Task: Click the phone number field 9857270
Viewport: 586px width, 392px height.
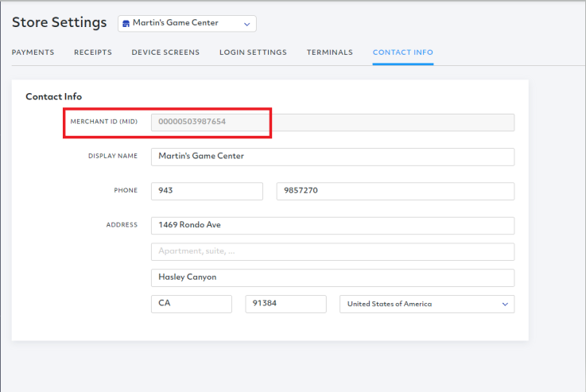Action: [x=394, y=191]
